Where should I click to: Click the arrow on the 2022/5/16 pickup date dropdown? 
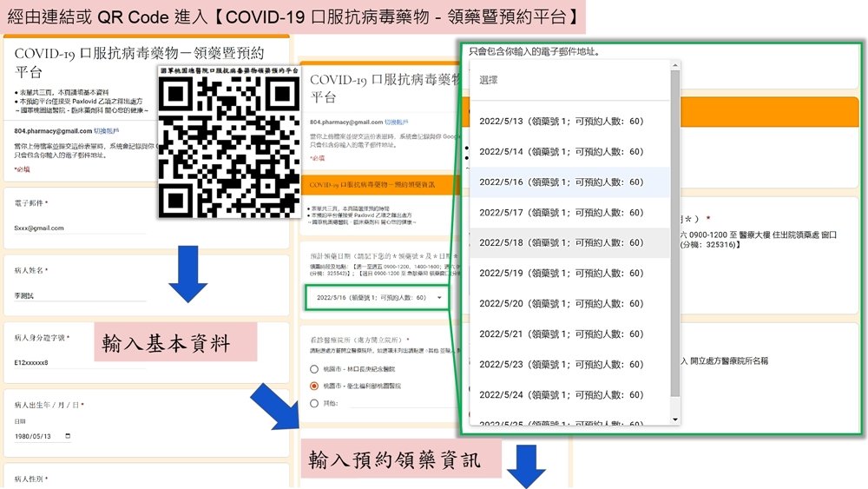[x=439, y=297]
